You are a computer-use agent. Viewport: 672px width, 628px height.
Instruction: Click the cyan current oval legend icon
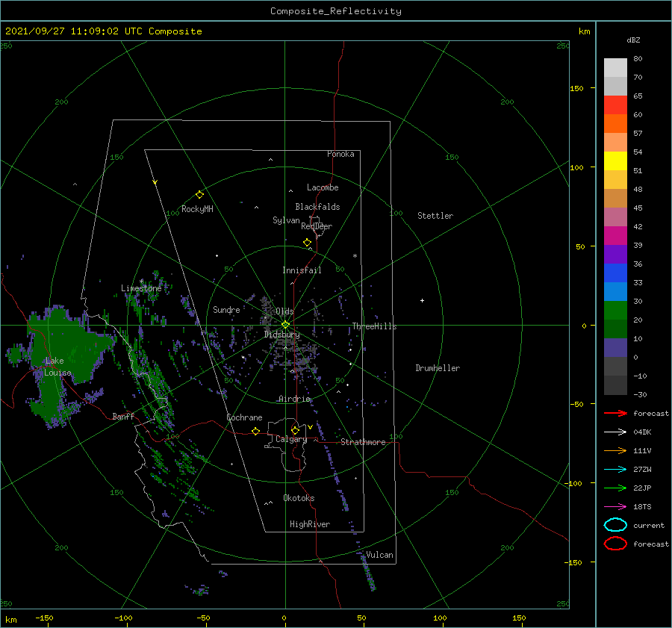pyautogui.click(x=615, y=525)
